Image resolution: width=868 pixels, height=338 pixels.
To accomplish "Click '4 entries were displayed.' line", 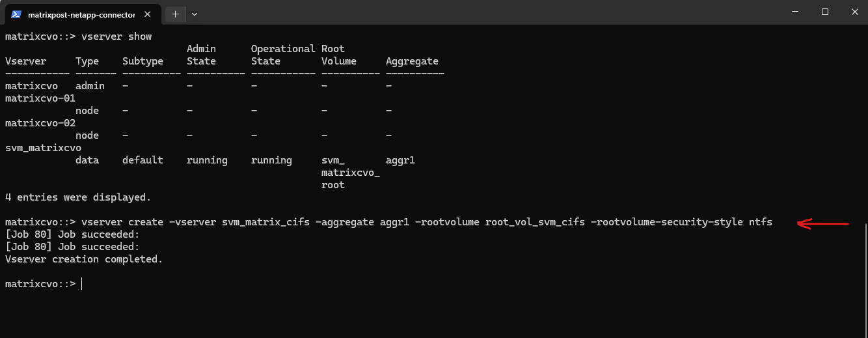I will coord(78,197).
